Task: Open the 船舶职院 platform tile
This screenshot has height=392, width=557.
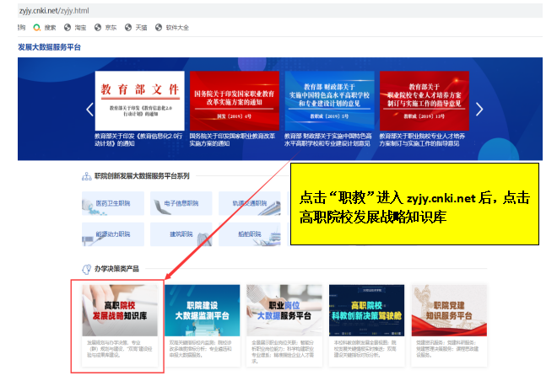Action: tap(249, 234)
